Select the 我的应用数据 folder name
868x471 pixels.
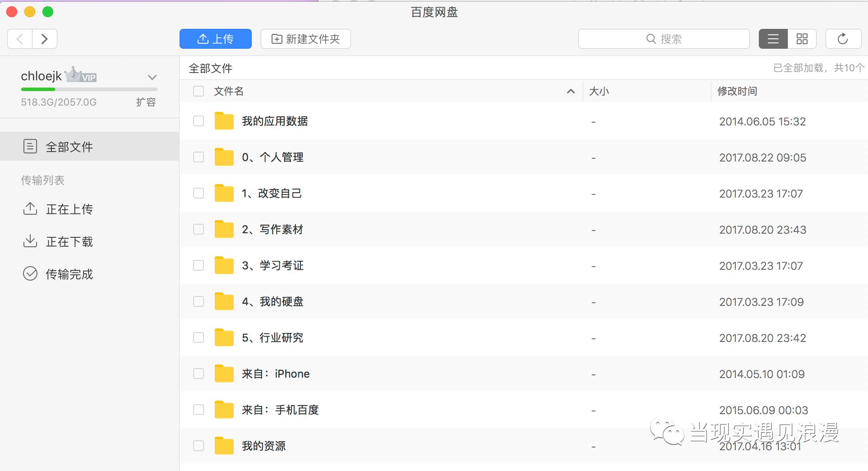coord(275,121)
